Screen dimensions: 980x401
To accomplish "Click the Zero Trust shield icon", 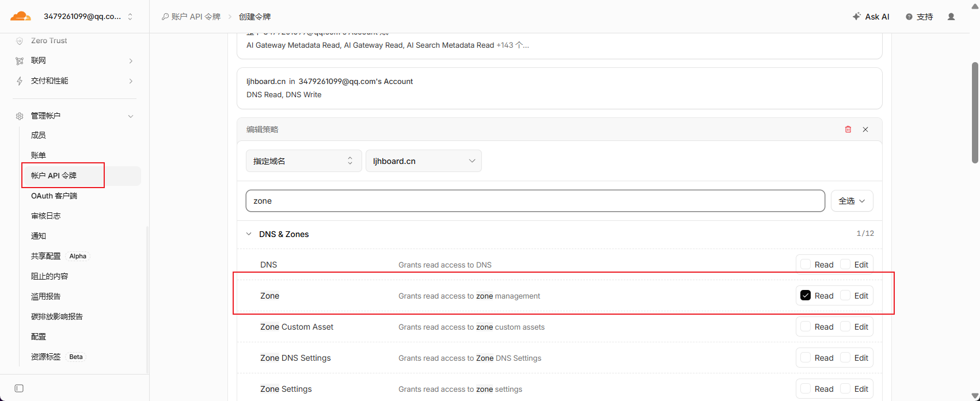I will pos(20,41).
